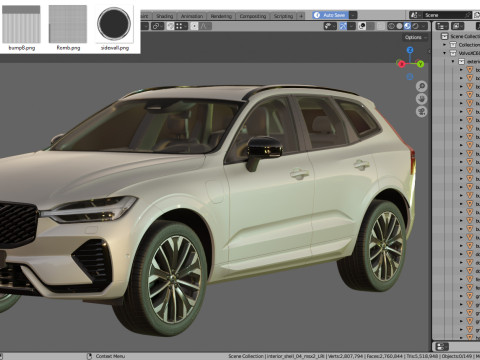This screenshot has width=480, height=360.
Task: Click the Tris:5,518,948 status text
Action: point(422,356)
